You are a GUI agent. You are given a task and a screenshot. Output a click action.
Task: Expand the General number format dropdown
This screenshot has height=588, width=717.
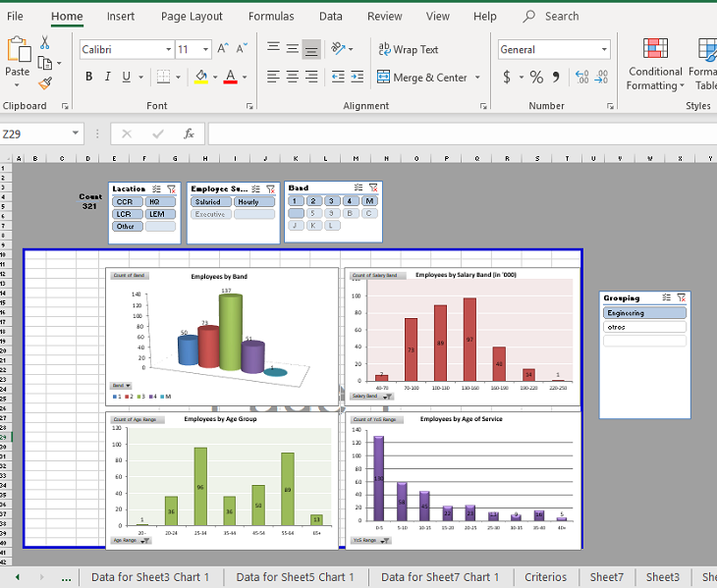[603, 49]
